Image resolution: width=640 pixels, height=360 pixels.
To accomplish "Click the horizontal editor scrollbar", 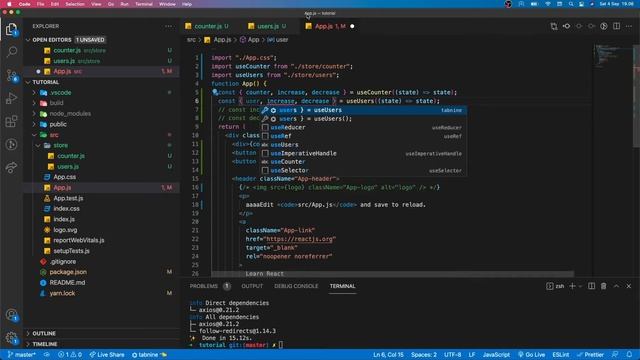I will 393,274.
